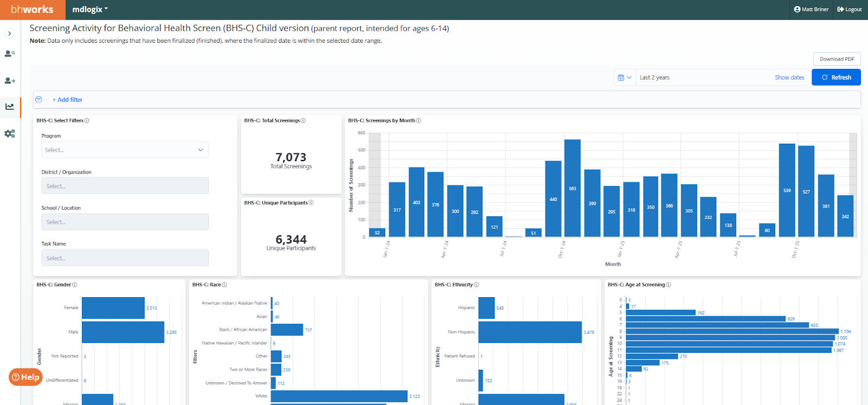This screenshot has height=405, width=868.
Task: Open Matt Briner user profile
Action: click(x=811, y=9)
